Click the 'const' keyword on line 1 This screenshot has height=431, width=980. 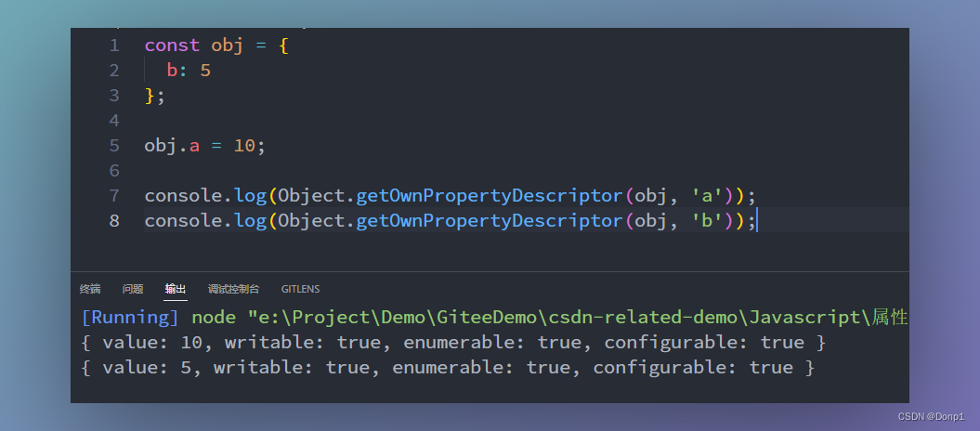click(172, 46)
